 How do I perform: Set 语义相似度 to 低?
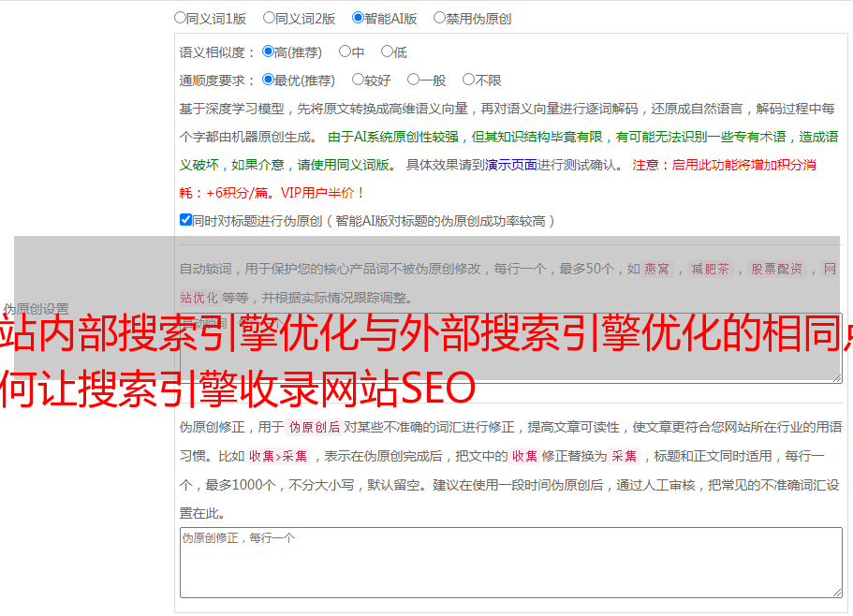point(387,51)
